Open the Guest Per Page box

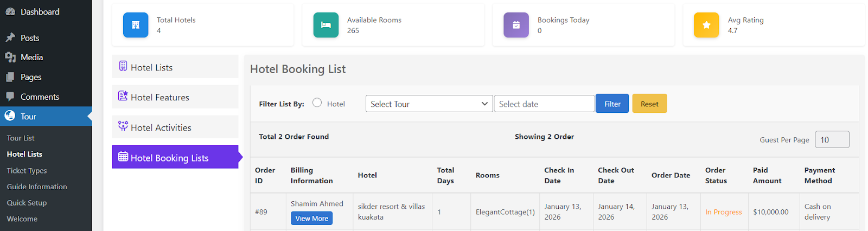832,139
